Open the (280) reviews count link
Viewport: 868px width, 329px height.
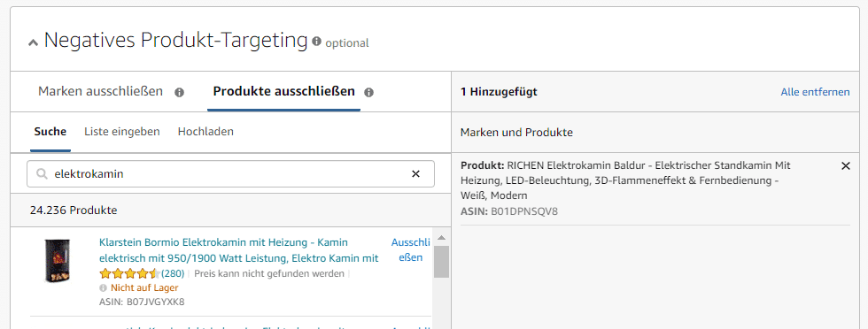pyautogui.click(x=172, y=273)
